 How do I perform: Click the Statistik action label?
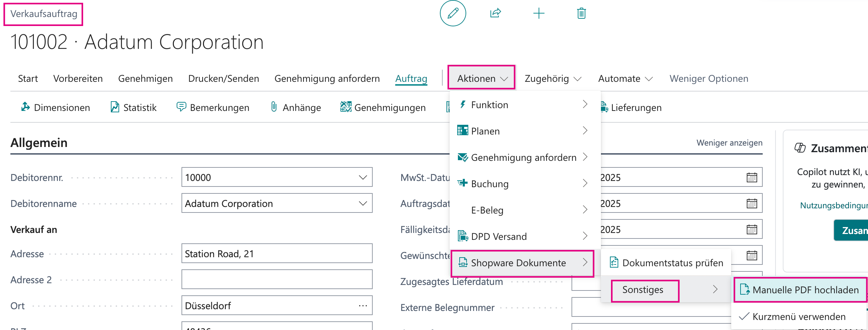[x=140, y=107]
